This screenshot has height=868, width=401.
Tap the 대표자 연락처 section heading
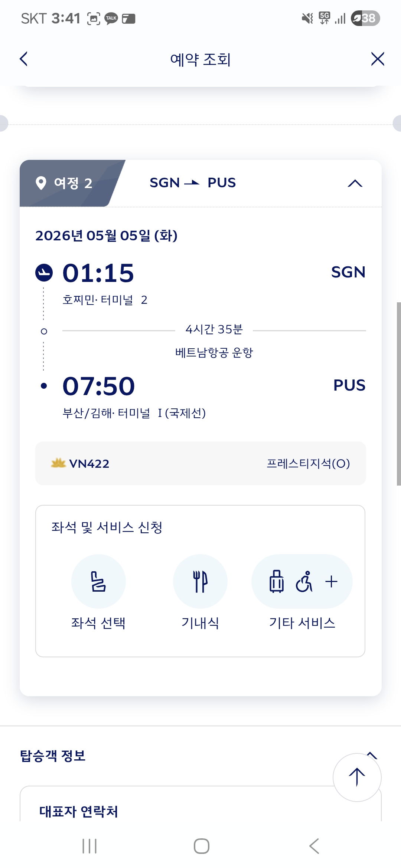[79, 811]
